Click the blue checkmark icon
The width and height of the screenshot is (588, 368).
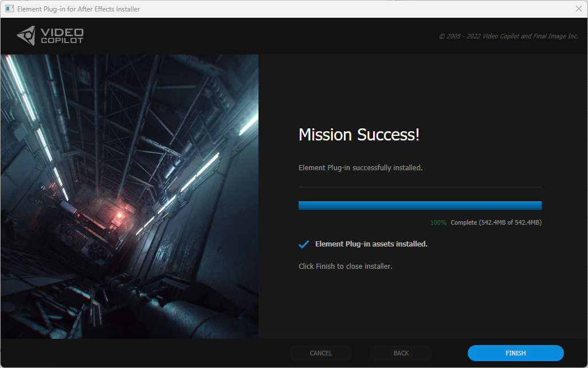304,244
